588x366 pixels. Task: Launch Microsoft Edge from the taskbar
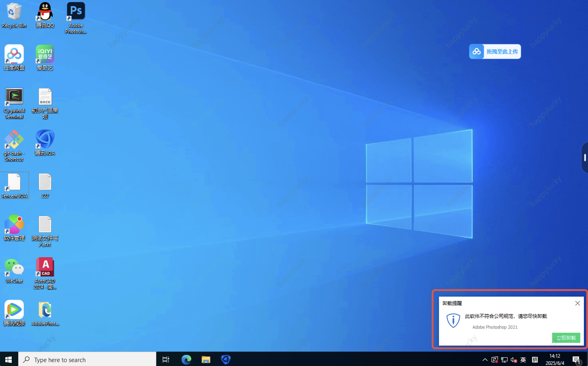pyautogui.click(x=186, y=359)
